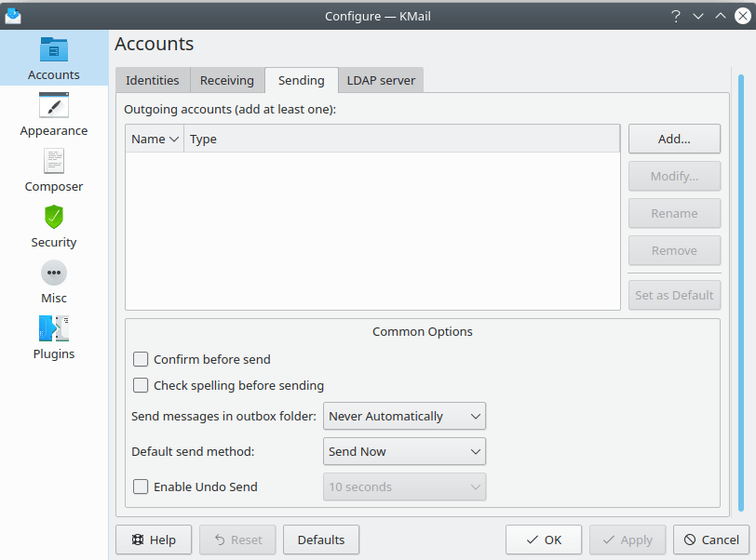
Task: Click the help question mark in titlebar
Action: 675,15
